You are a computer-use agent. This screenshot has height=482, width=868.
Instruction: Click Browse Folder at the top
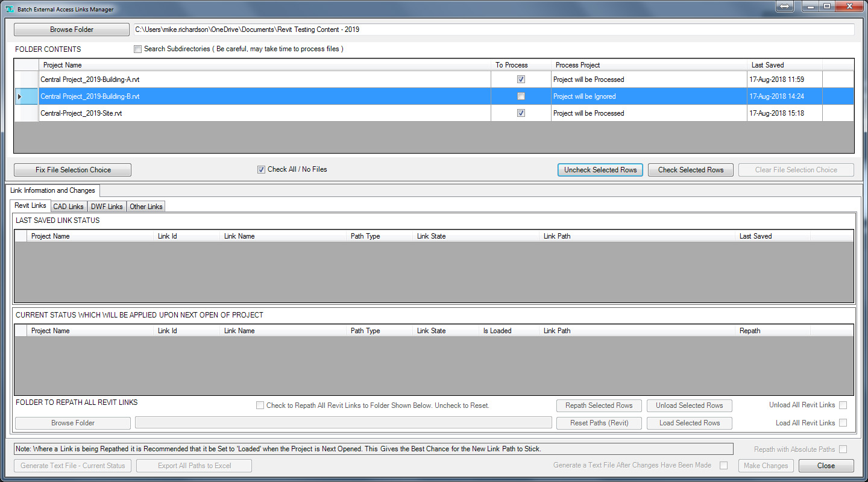pyautogui.click(x=71, y=29)
